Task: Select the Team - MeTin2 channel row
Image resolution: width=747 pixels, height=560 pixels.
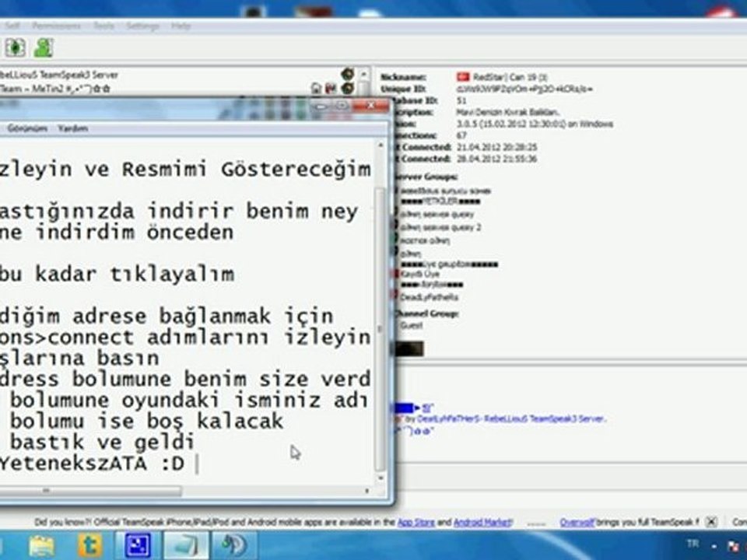Action: [x=55, y=89]
